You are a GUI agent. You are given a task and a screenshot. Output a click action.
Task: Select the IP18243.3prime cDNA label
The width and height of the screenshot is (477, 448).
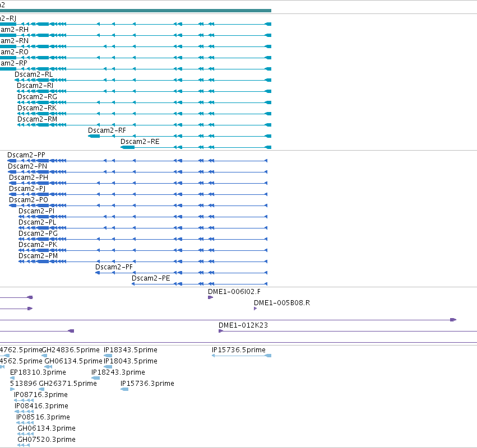[118, 373]
